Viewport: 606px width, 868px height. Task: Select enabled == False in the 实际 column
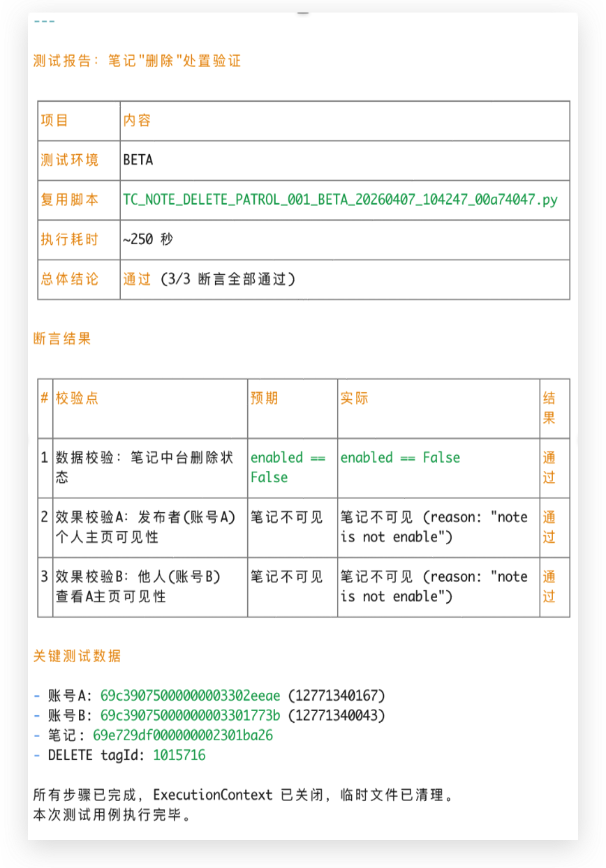[401, 458]
